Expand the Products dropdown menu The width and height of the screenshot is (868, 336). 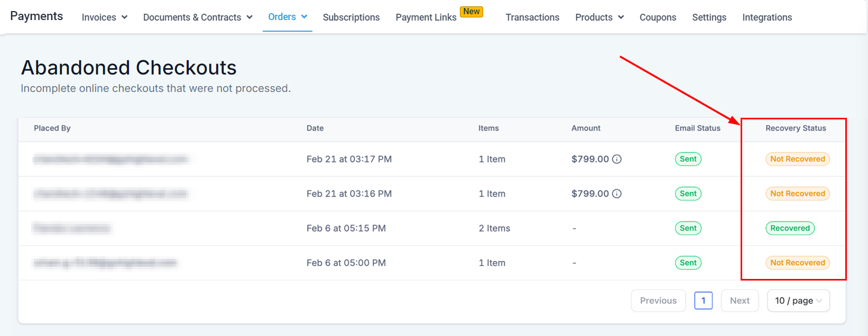point(599,17)
